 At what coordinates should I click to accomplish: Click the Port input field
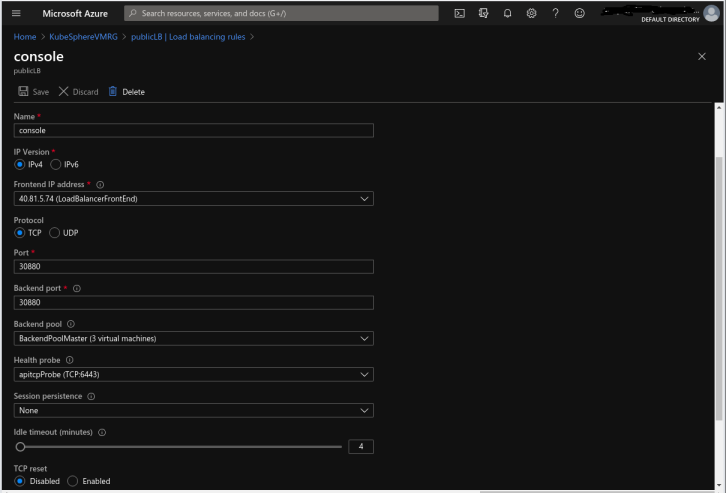coord(194,267)
